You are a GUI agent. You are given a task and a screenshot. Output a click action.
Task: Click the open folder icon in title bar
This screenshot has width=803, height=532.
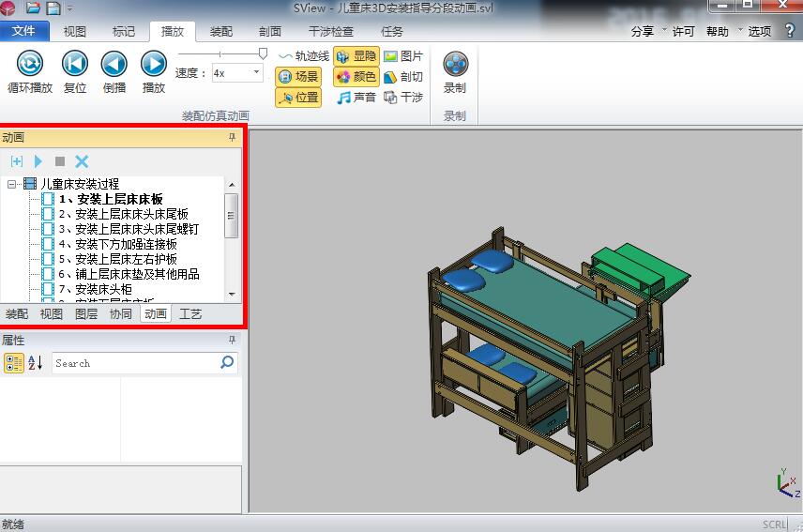[33, 8]
